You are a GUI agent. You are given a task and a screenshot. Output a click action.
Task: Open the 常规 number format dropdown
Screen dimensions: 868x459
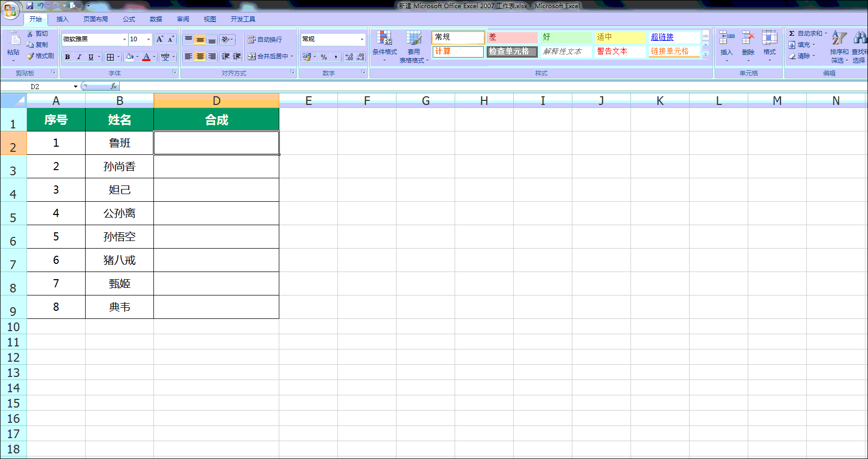(362, 39)
